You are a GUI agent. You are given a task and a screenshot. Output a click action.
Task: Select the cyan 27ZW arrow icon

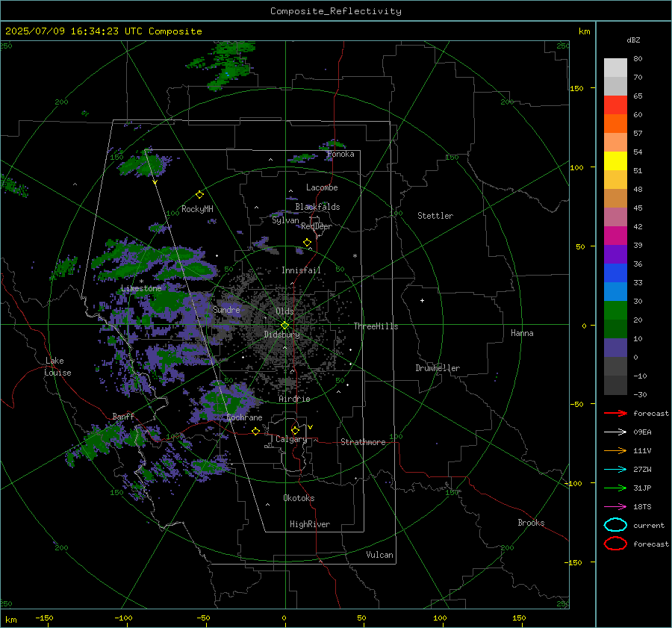click(615, 470)
